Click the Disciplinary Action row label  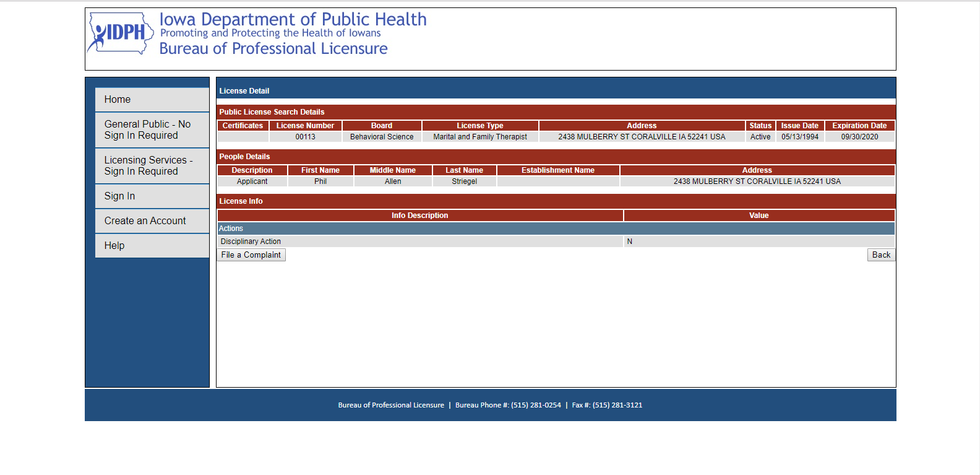tap(251, 242)
